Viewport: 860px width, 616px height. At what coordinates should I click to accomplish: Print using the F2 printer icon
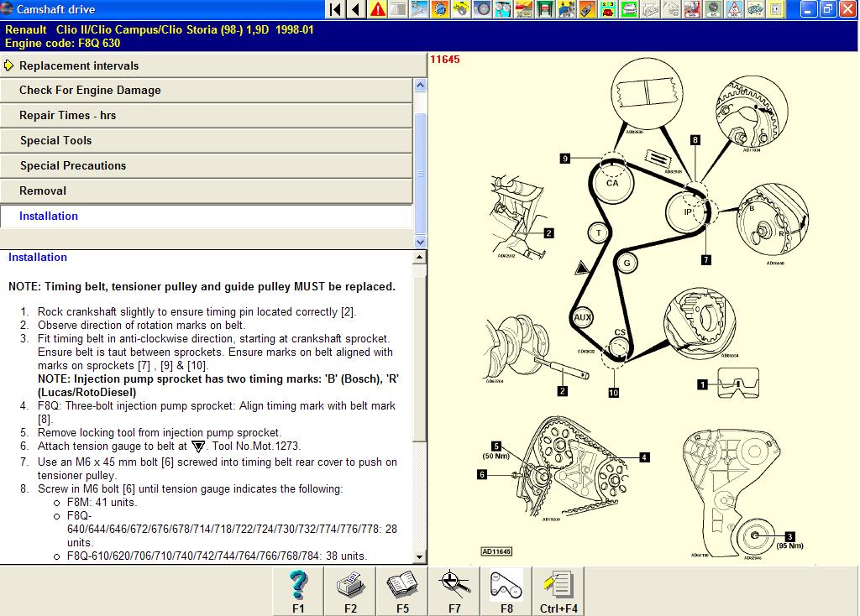350,591
